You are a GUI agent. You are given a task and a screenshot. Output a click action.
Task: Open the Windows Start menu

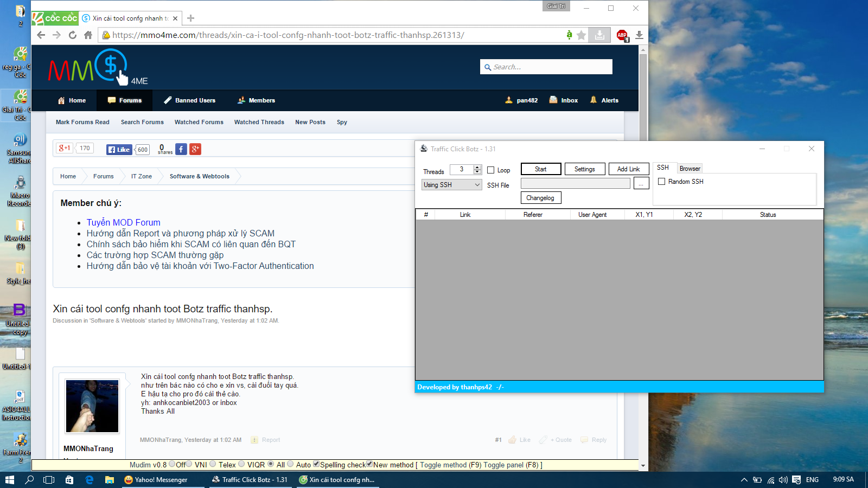[x=9, y=480]
